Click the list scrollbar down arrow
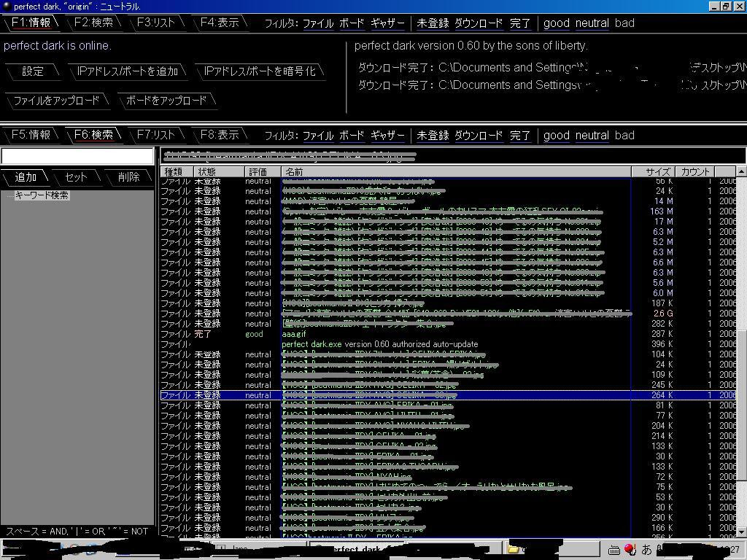The width and height of the screenshot is (747, 560). coord(741,532)
